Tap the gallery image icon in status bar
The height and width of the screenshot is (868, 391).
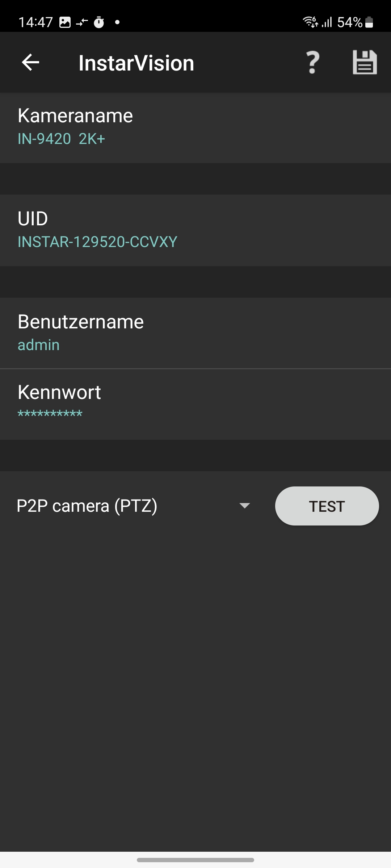coord(65,22)
